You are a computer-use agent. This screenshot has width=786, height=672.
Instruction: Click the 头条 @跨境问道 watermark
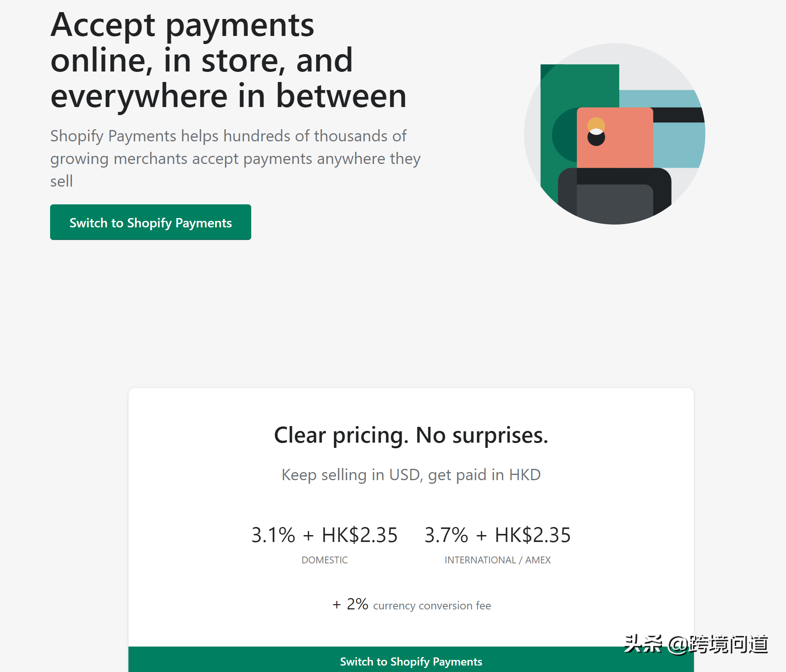tap(696, 644)
